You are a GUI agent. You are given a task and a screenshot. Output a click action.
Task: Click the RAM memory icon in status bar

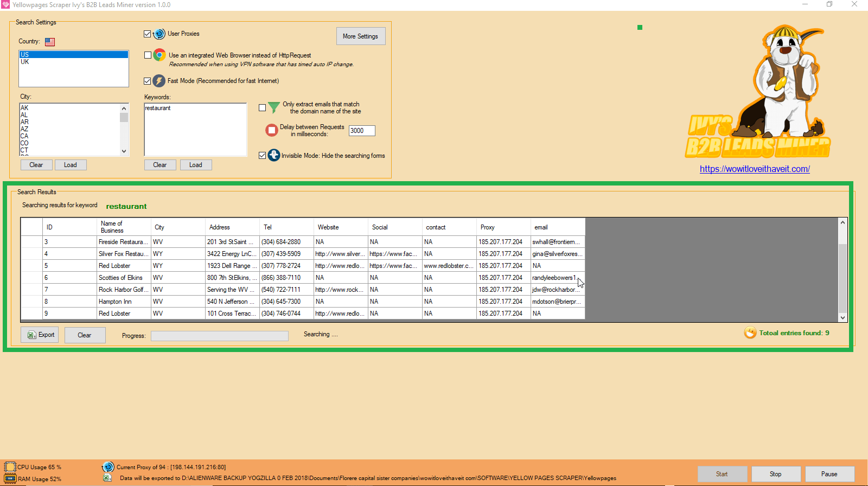[x=10, y=479]
